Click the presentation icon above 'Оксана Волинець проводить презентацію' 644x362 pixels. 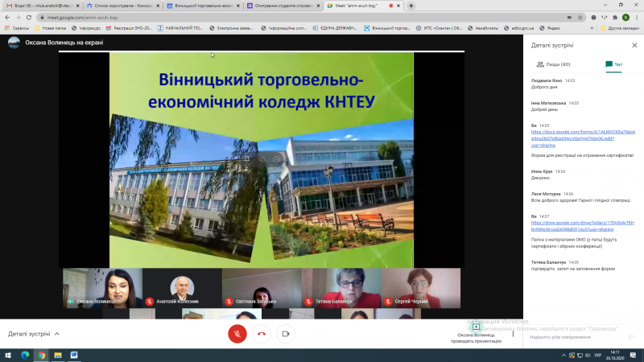pyautogui.click(x=476, y=327)
